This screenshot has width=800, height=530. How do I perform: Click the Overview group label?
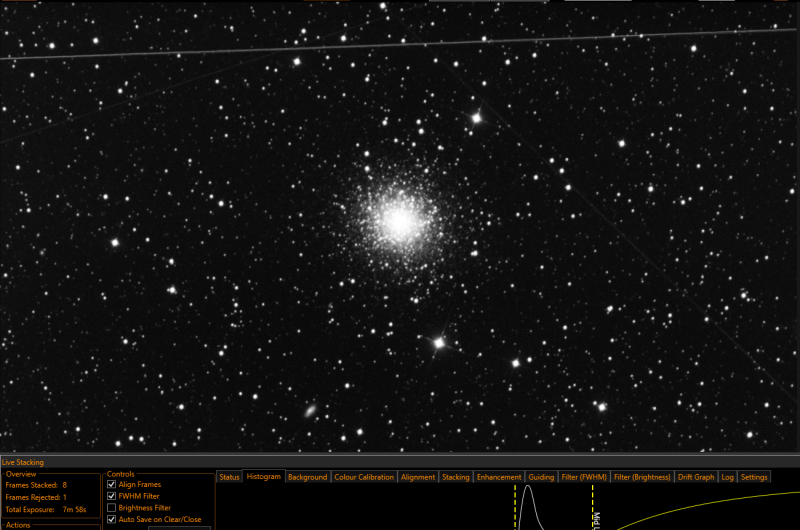click(x=21, y=474)
